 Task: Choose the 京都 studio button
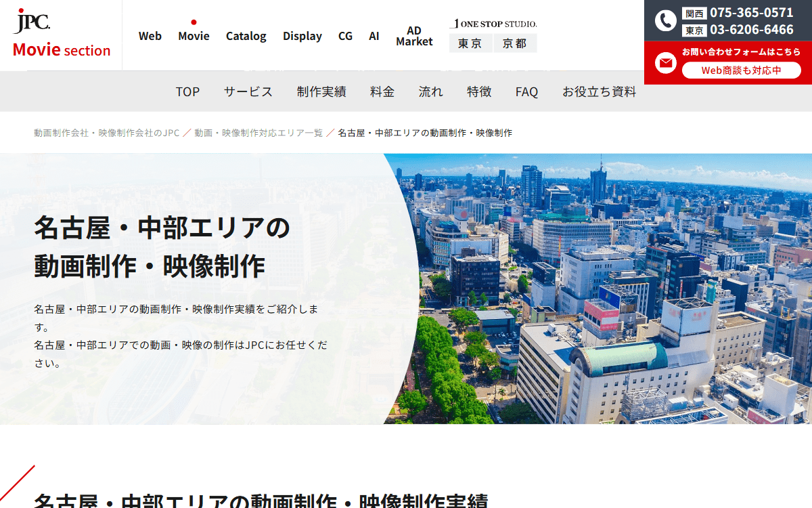pyautogui.click(x=515, y=43)
